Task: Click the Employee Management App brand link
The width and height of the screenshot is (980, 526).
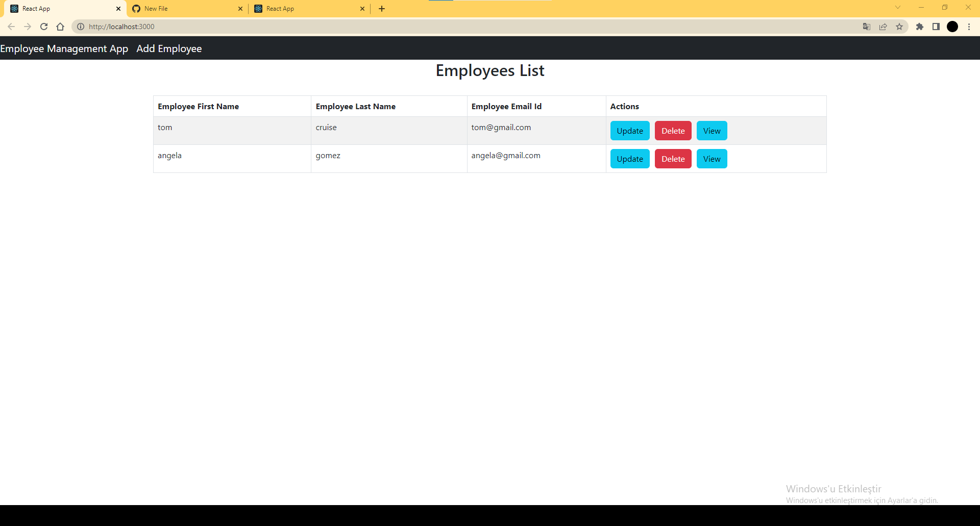Action: coord(64,48)
